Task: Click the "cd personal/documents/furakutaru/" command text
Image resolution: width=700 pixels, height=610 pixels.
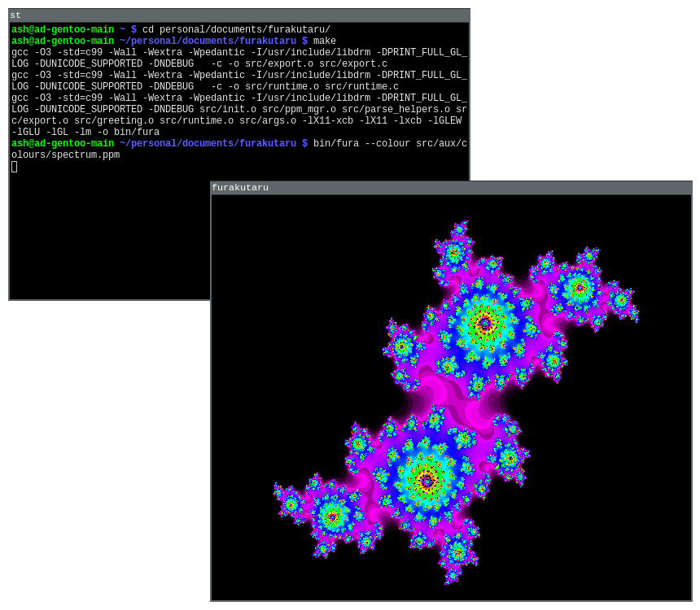Action: click(236, 30)
